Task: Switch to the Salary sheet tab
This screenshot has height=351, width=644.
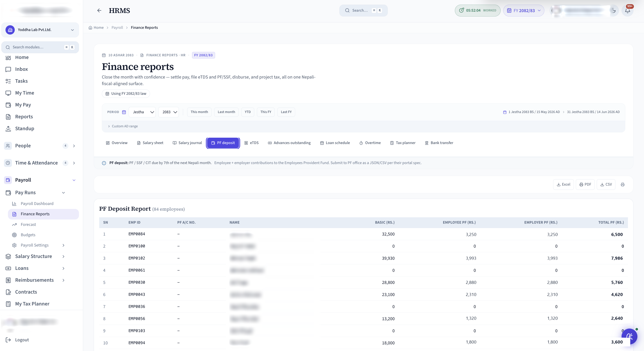Action: pos(150,143)
